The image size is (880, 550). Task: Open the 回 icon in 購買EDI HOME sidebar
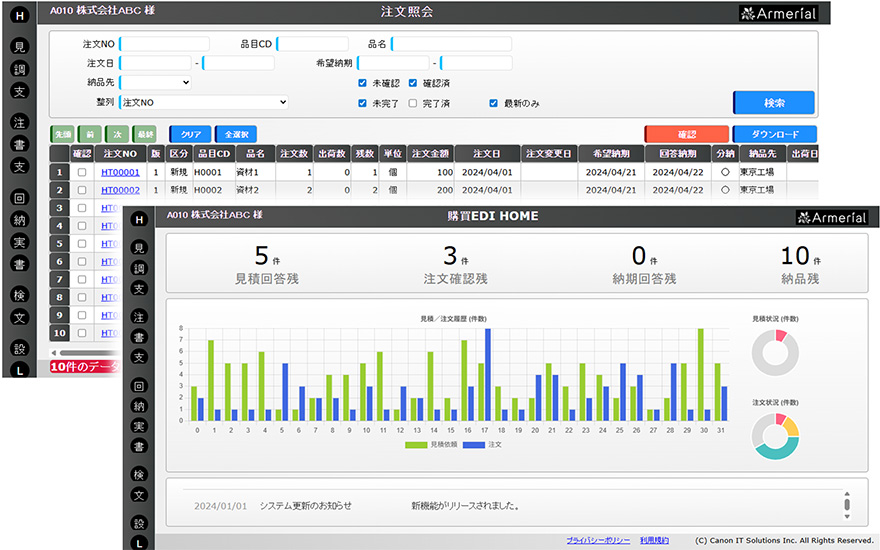tap(139, 385)
